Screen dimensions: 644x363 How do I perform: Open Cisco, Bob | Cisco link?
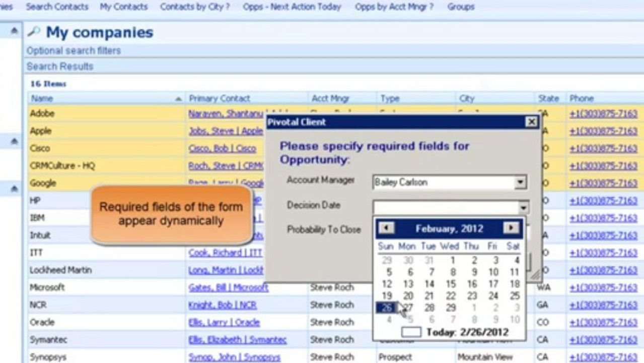tap(222, 148)
